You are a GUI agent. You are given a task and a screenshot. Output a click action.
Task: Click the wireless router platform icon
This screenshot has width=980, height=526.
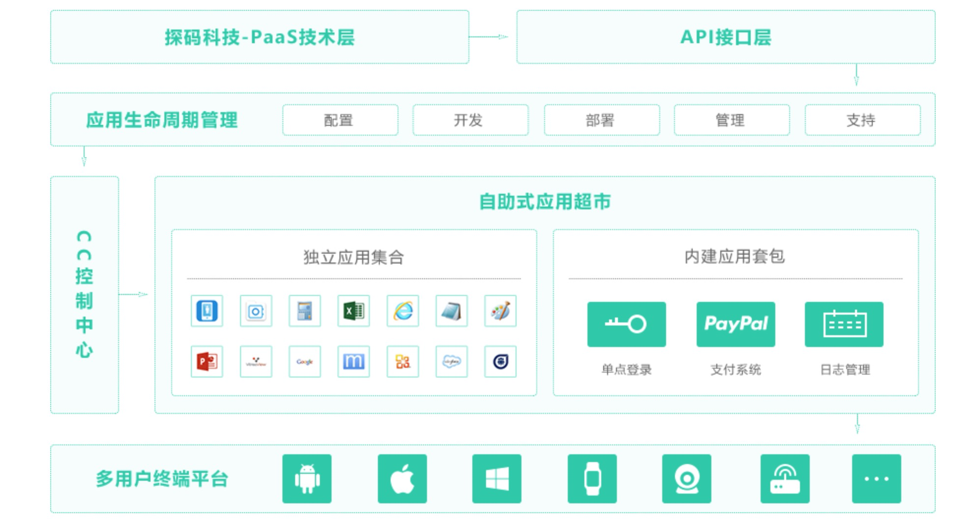(785, 479)
